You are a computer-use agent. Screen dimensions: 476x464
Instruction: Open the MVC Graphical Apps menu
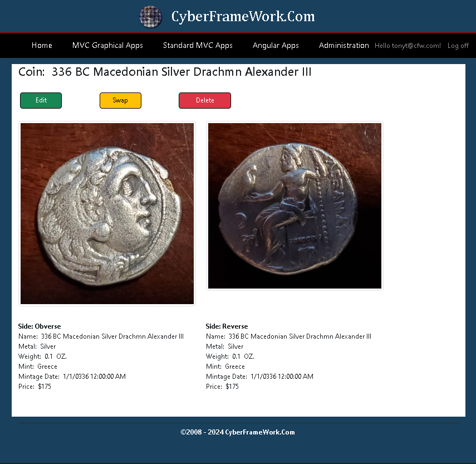(x=107, y=45)
